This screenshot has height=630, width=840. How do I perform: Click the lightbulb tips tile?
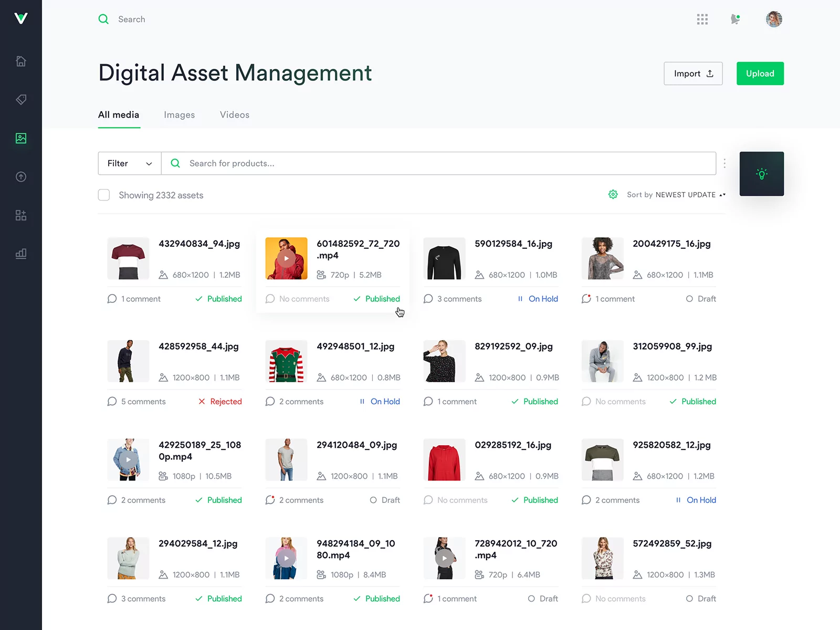click(x=762, y=174)
